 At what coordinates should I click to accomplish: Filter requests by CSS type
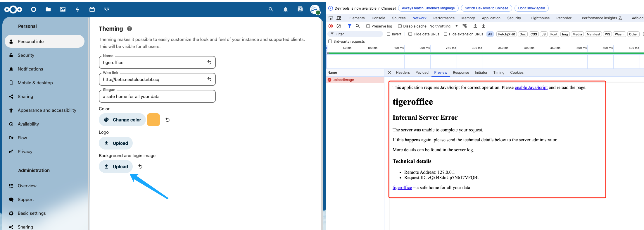pyautogui.click(x=533, y=34)
